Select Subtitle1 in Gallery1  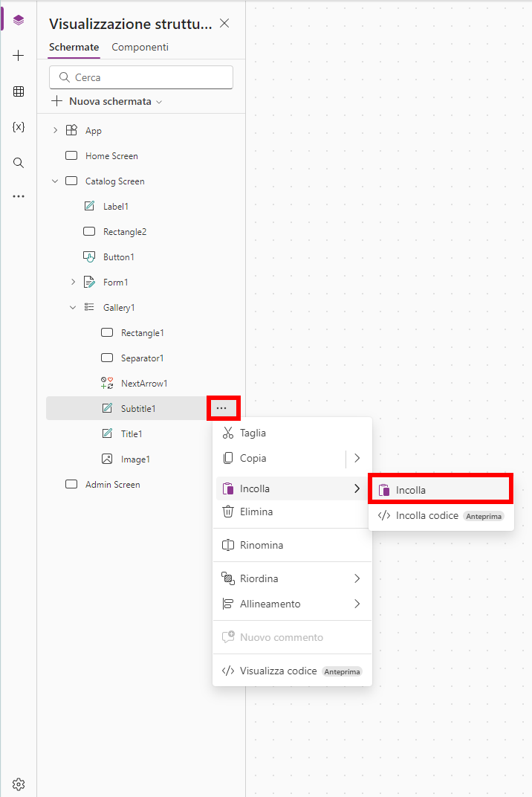tap(138, 409)
